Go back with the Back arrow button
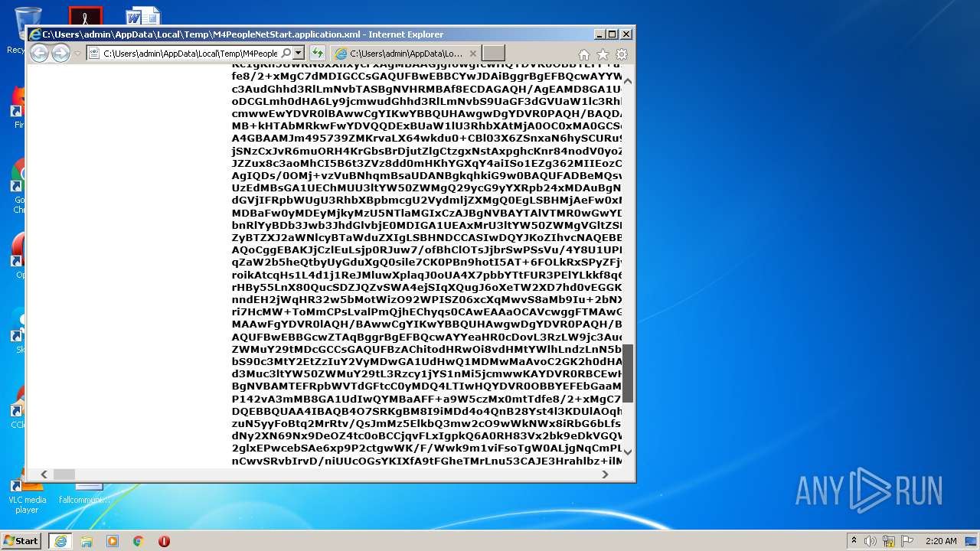Screen dimensions: 980x551 click(x=39, y=53)
